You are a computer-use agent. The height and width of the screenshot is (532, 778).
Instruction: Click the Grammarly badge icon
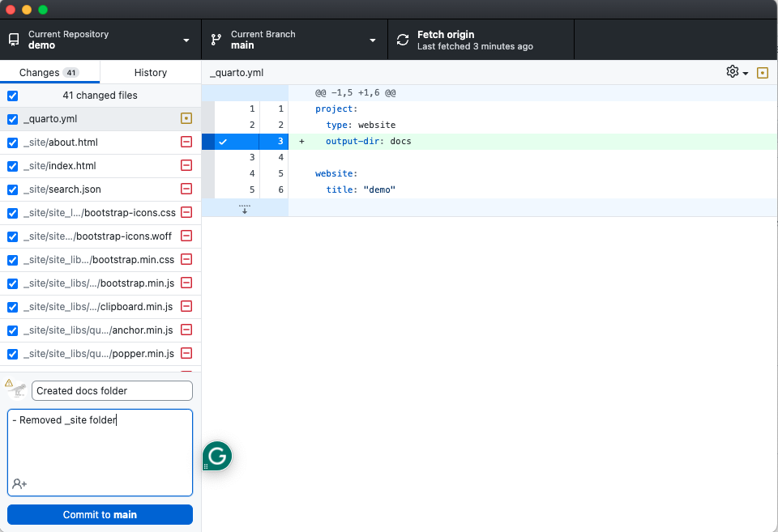[x=217, y=456]
